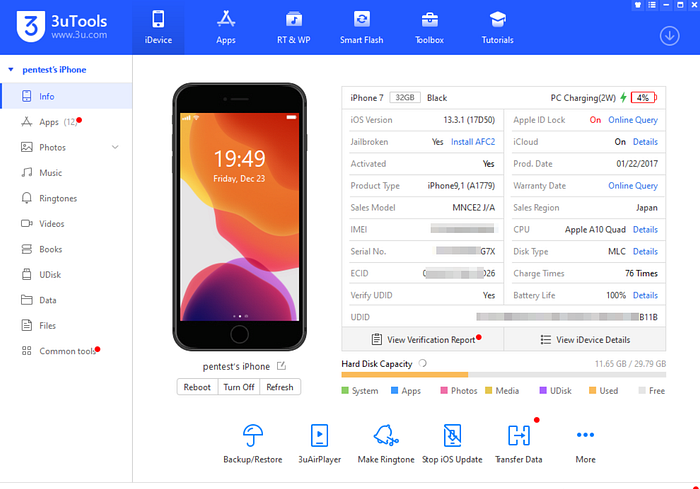Open Ringtones in the sidebar
Viewport: 700px width, 489px height.
pos(67,198)
